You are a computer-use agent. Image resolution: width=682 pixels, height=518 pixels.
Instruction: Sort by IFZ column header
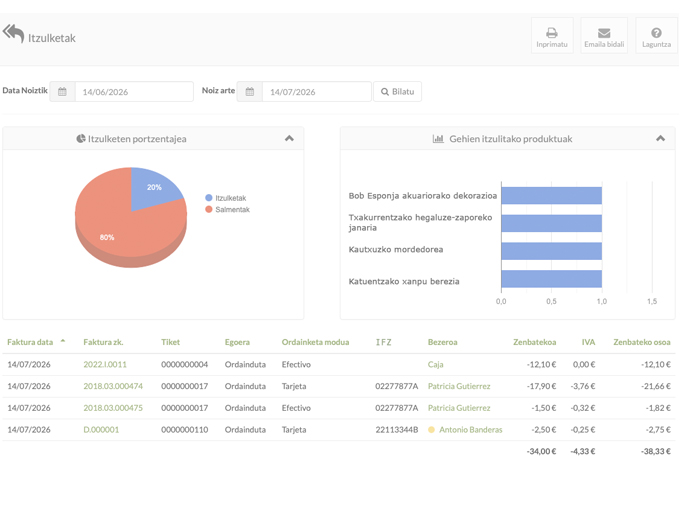(x=383, y=342)
